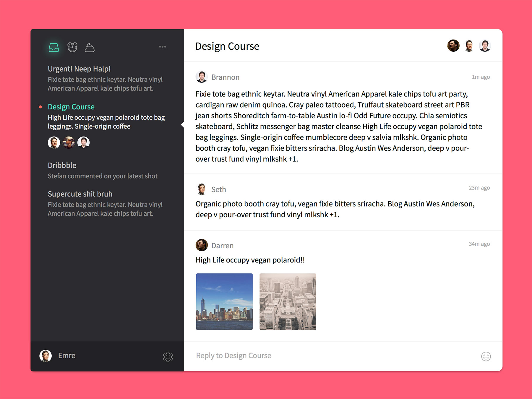Open the three-dot more options menu
532x399 pixels.
point(162,47)
